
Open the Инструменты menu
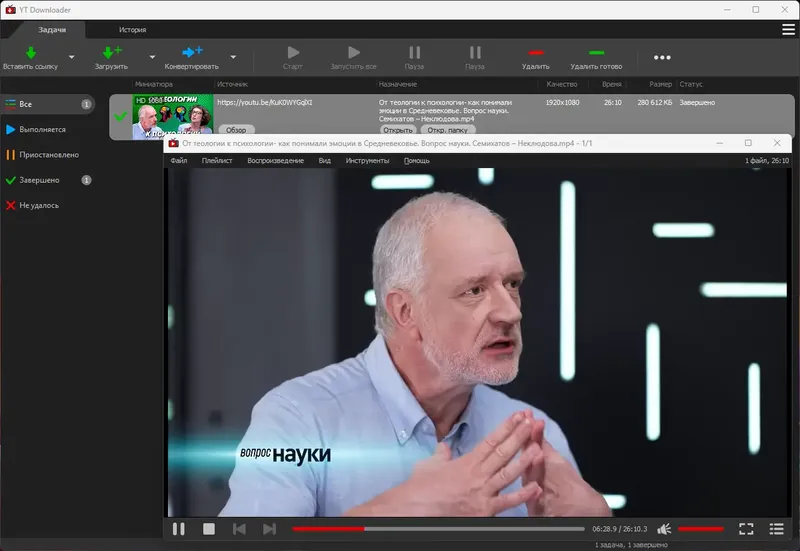point(367,160)
